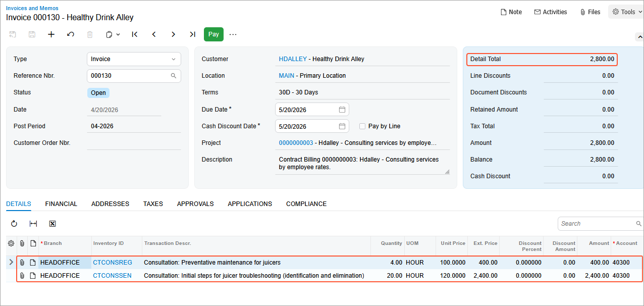This screenshot has width=644, height=306.
Task: Switch to the Financial tab
Action: pyautogui.click(x=61, y=203)
